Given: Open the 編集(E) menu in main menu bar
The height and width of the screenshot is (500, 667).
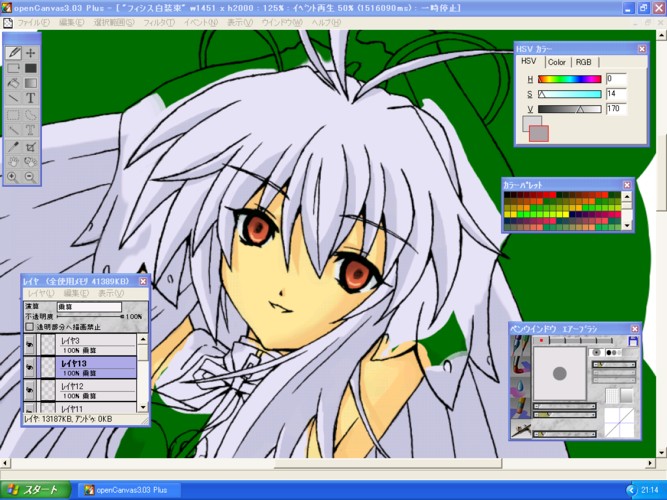Looking at the screenshot, I should (x=71, y=23).
